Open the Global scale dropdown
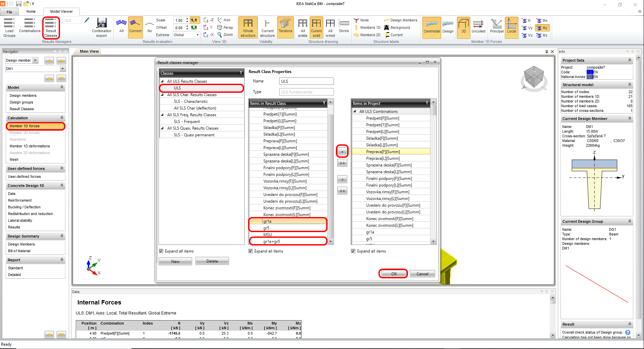Viewport: 644px width, 349px height. point(197,34)
